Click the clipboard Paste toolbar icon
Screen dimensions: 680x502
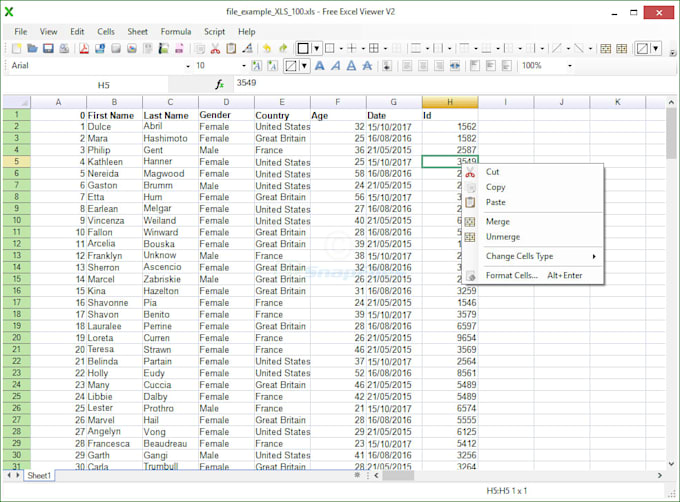[x=231, y=49]
